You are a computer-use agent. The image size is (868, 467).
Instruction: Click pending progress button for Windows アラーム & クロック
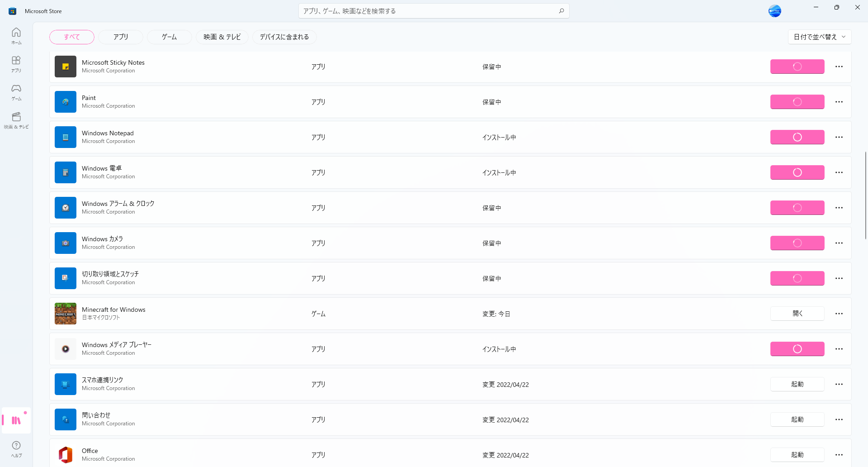[797, 208]
